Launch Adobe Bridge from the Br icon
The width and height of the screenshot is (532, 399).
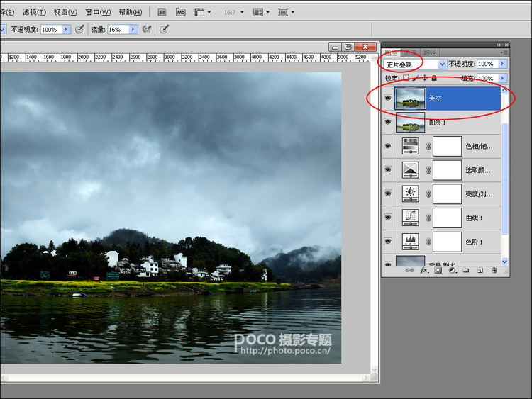click(162, 12)
